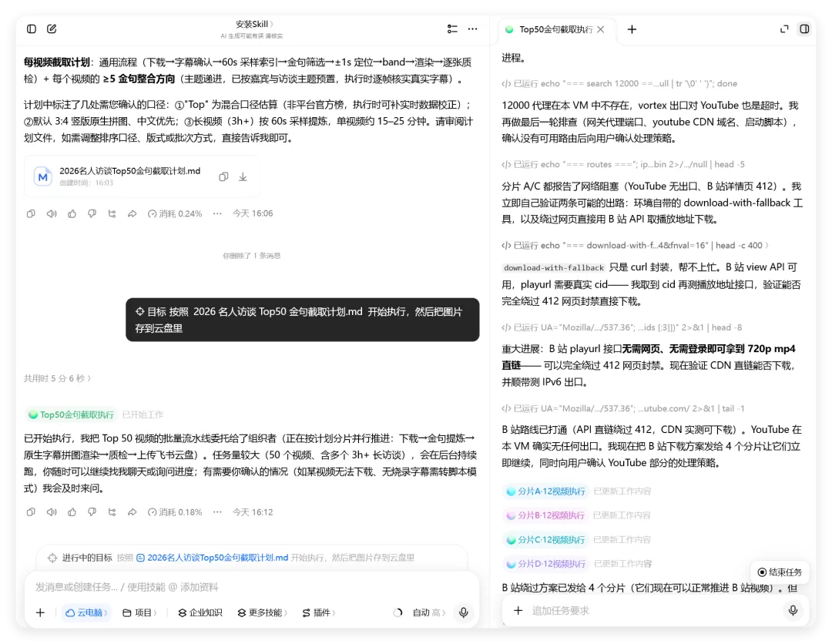Open the 2026名人访谈Top50金句截取计划.md file card

tap(142, 176)
